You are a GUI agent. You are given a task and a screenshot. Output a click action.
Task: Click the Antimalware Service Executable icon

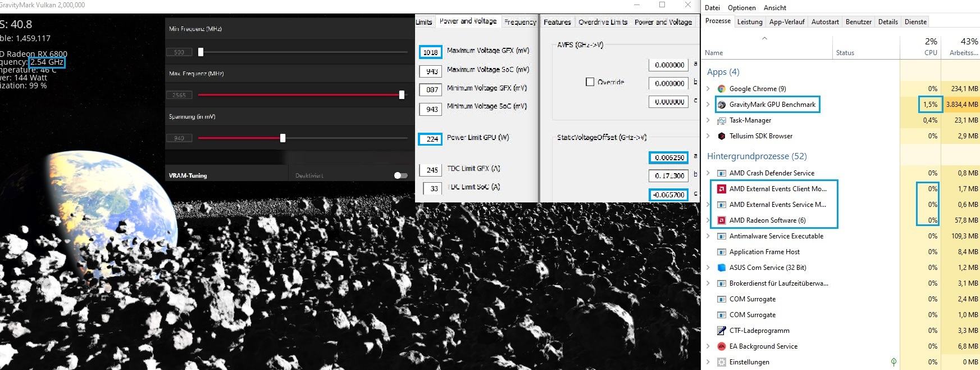[x=722, y=236]
